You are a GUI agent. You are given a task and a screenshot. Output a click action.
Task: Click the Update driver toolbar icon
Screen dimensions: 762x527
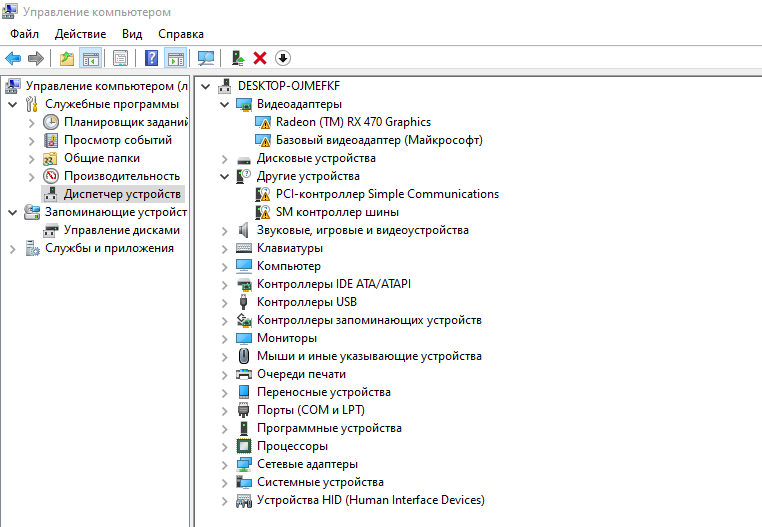[238, 58]
